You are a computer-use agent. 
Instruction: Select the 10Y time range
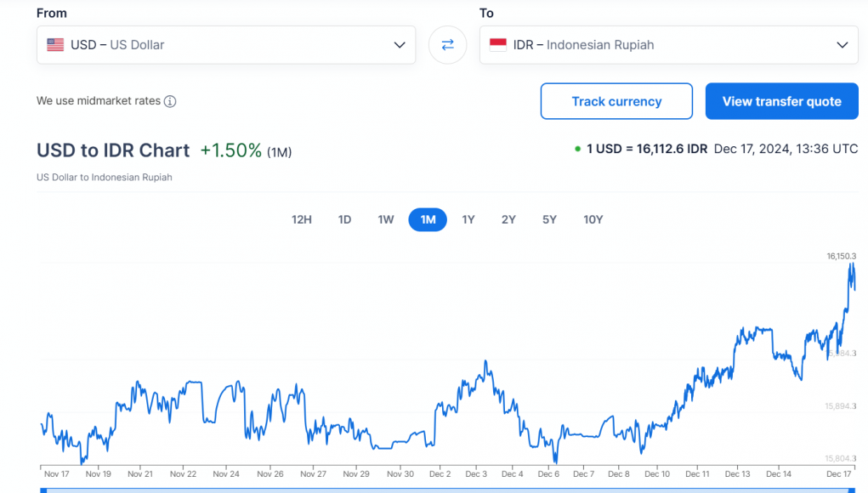pyautogui.click(x=593, y=219)
